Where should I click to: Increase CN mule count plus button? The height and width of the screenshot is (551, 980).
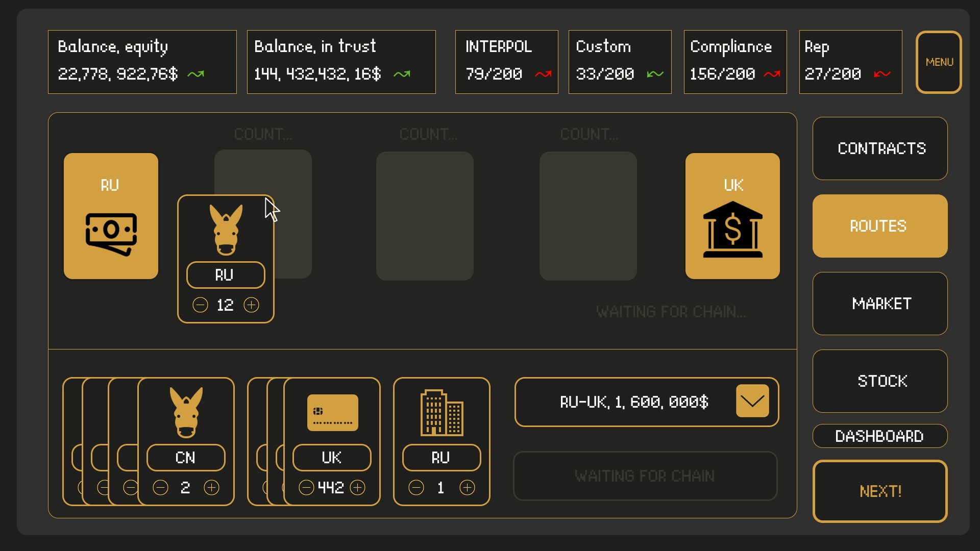click(x=211, y=488)
